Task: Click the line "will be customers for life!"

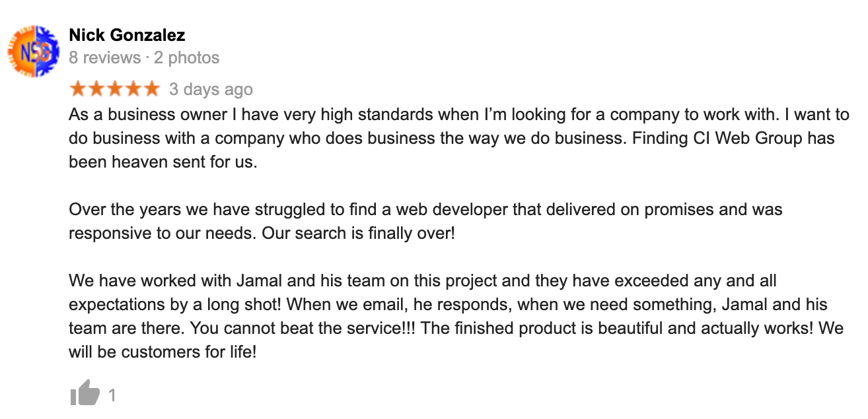Action: 162,352
